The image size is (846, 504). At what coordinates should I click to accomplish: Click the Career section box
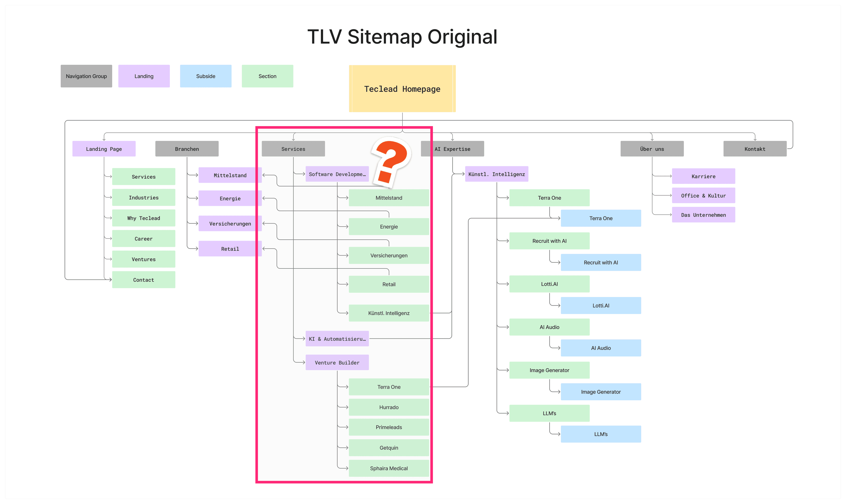144,239
